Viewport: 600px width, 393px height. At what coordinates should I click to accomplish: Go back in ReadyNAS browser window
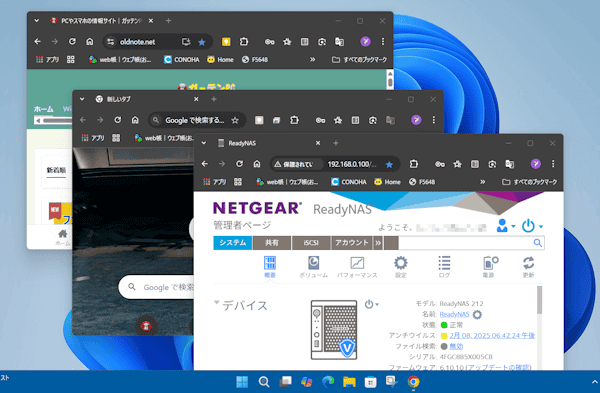point(205,164)
